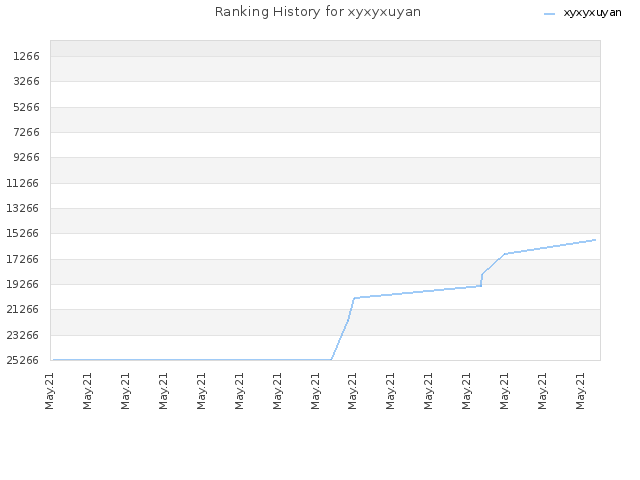The image size is (640, 480).
Task: Click the y-axis label 1266
Action: 27,56
